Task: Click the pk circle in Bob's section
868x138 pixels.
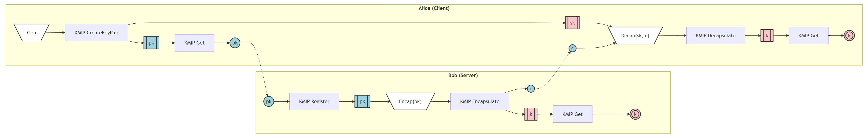Action: pos(269,101)
